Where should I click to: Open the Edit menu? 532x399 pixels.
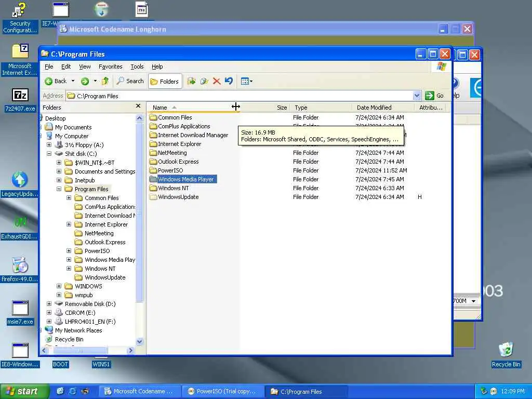point(66,66)
